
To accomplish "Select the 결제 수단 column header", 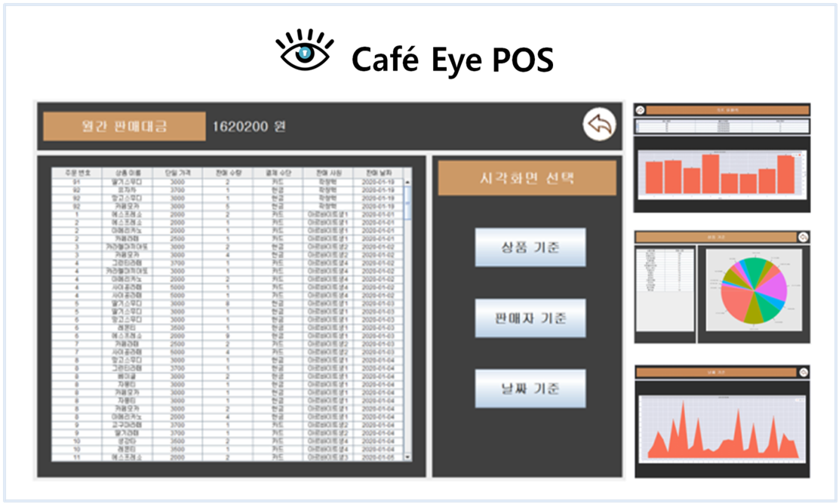I will (278, 173).
